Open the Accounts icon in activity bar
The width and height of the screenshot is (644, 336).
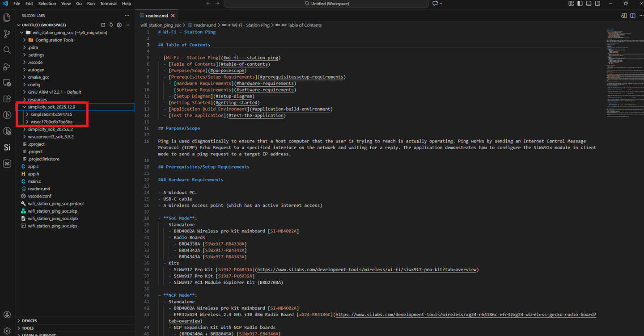click(7, 315)
